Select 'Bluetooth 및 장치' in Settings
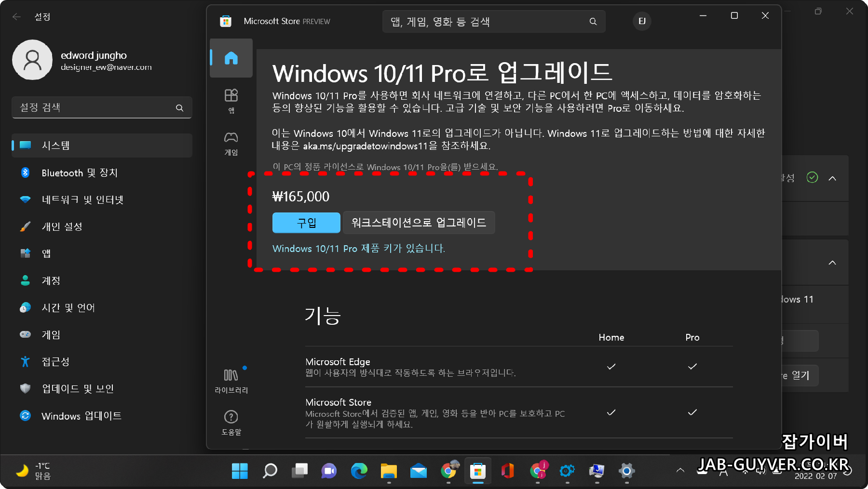Screen dimensions: 868x489 102,172
